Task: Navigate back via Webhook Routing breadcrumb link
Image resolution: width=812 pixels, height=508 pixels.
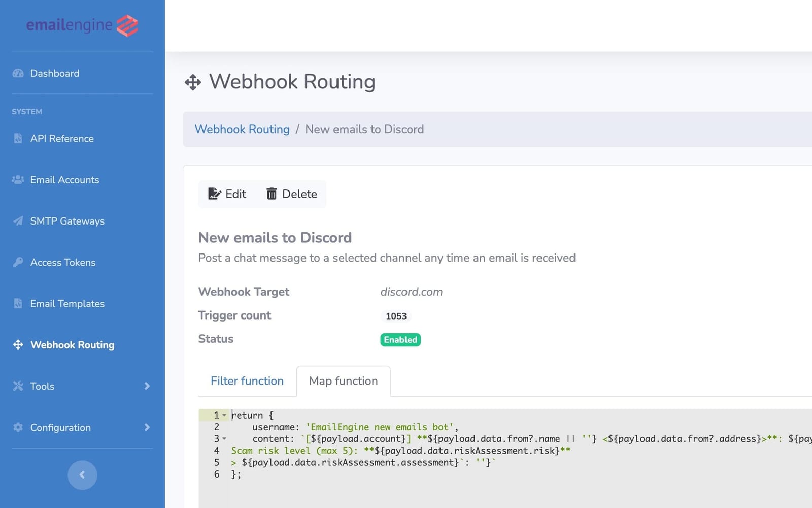Action: pos(242,129)
